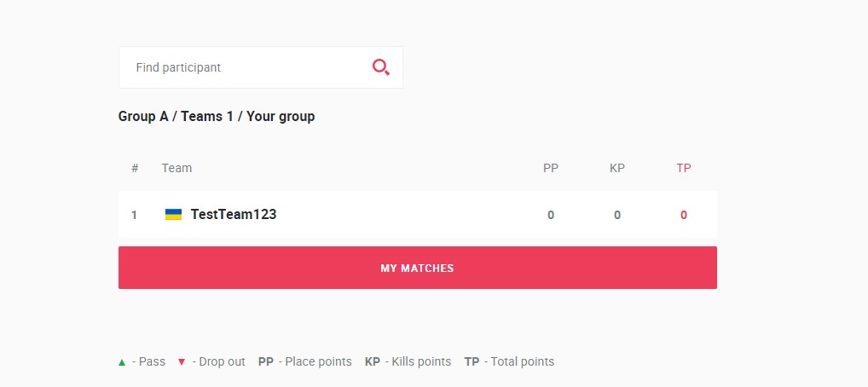Focus the Find participant search field
This screenshot has height=387, width=868.
260,67
